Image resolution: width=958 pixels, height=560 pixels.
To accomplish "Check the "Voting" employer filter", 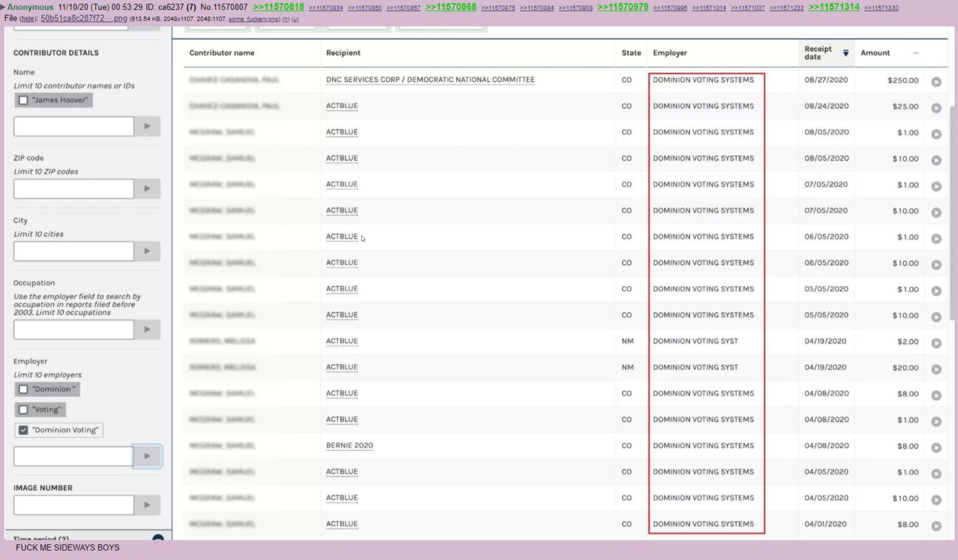I will [23, 409].
